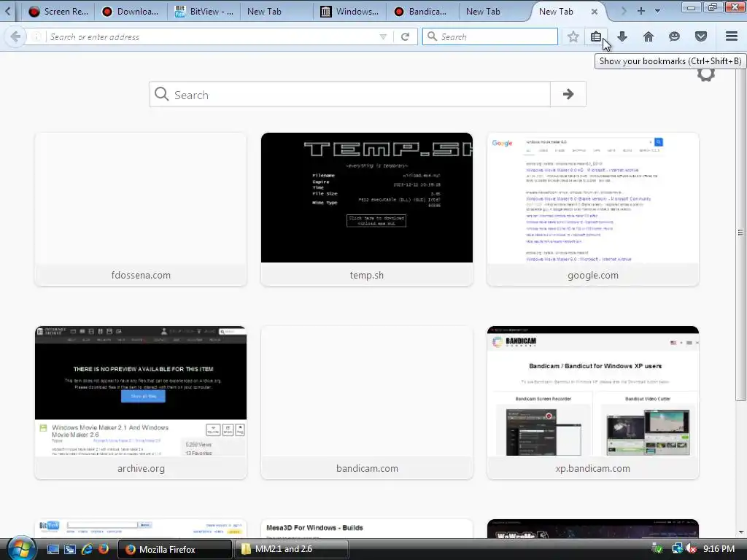Launch Internet Explorer from quick launch
This screenshot has width=747, height=560.
pyautogui.click(x=87, y=549)
